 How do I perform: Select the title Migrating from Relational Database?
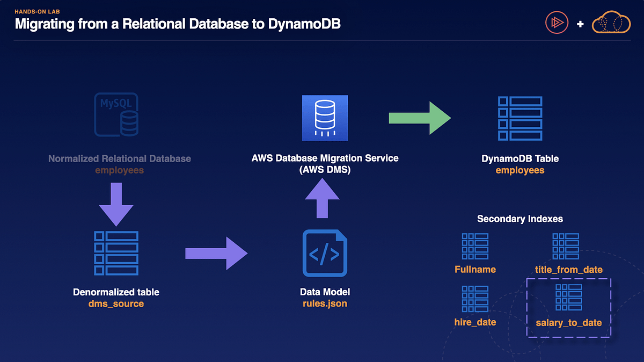[178, 24]
